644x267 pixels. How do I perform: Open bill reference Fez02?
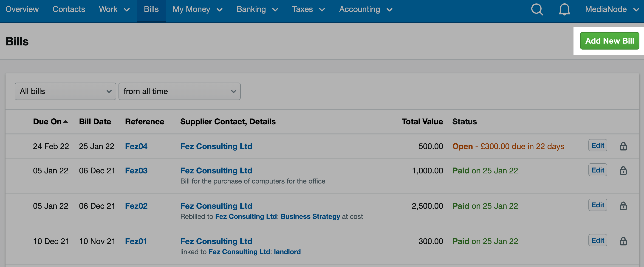coord(136,206)
